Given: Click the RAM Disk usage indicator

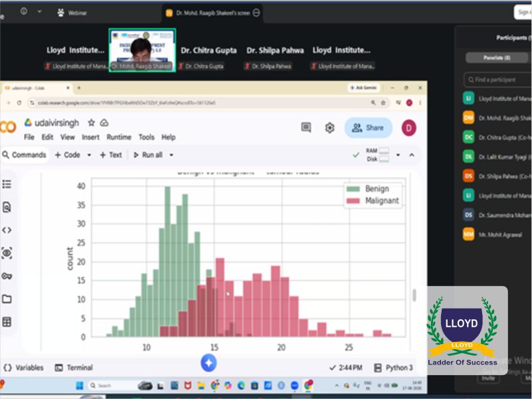Looking at the screenshot, I should 377,155.
